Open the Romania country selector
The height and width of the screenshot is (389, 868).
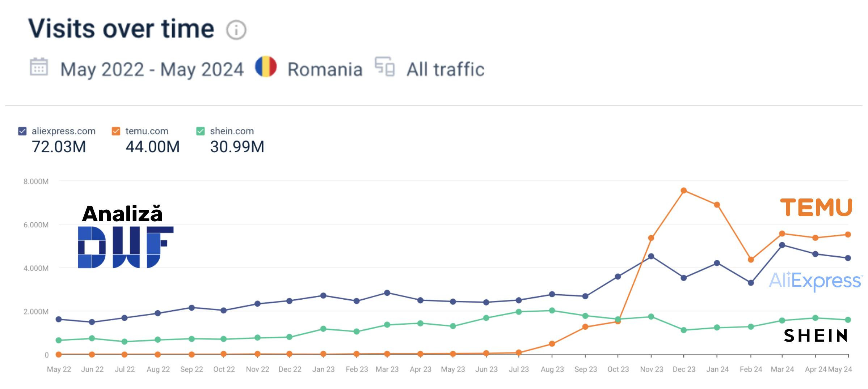click(325, 69)
